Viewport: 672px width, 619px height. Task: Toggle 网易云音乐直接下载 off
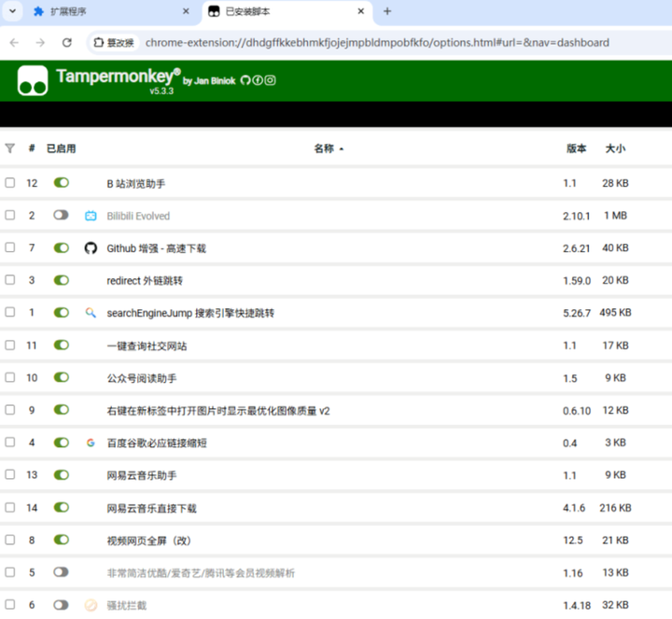tap(62, 507)
